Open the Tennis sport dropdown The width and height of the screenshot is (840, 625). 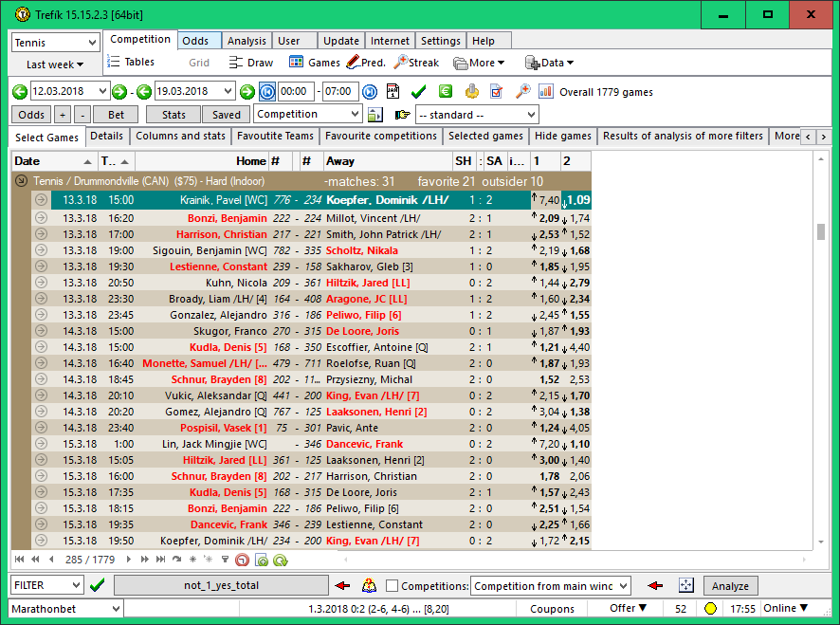(x=55, y=43)
